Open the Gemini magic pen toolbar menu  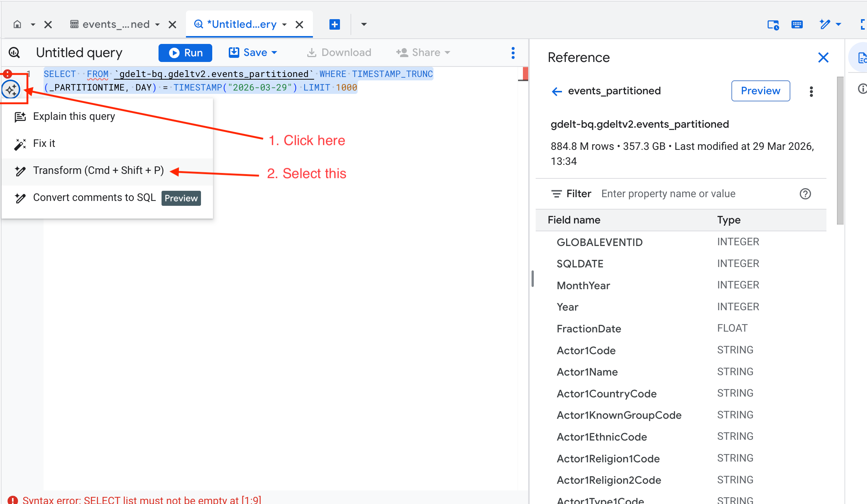point(829,25)
